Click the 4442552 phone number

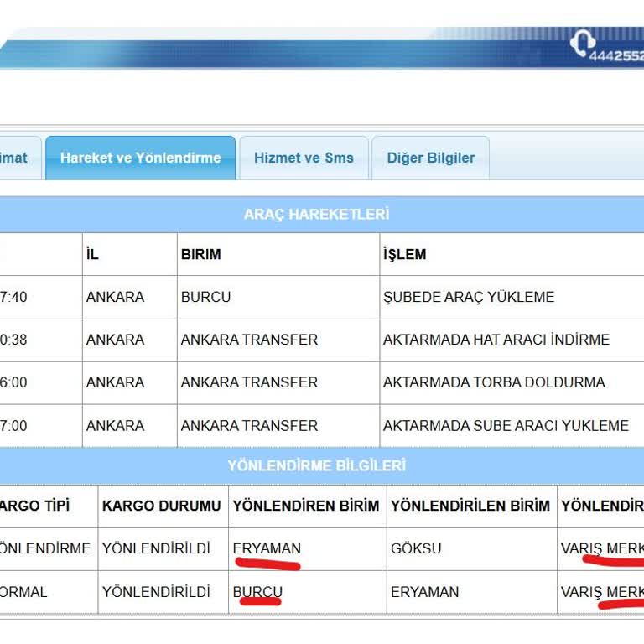pyautogui.click(x=616, y=56)
